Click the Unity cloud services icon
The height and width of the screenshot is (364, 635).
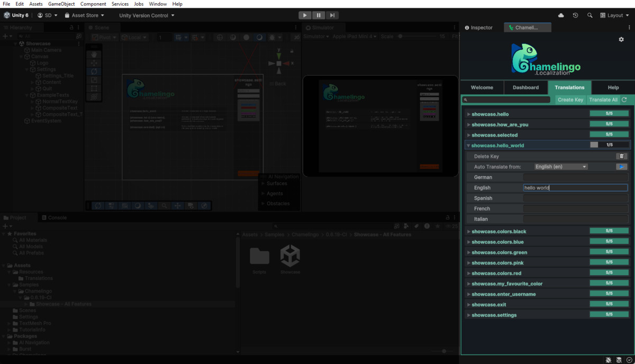tap(561, 15)
